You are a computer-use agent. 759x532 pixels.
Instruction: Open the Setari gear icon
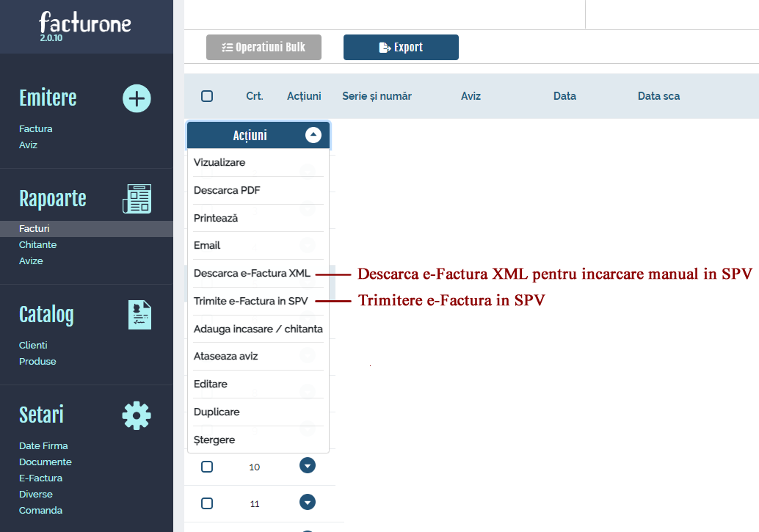pos(137,415)
